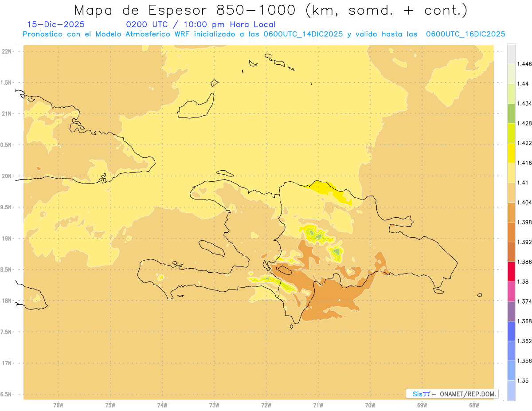Click the time text '0200 UTC / 10:00 pm Hora Local'
Image resolution: width=532 pixels, height=411 pixels.
(200, 25)
